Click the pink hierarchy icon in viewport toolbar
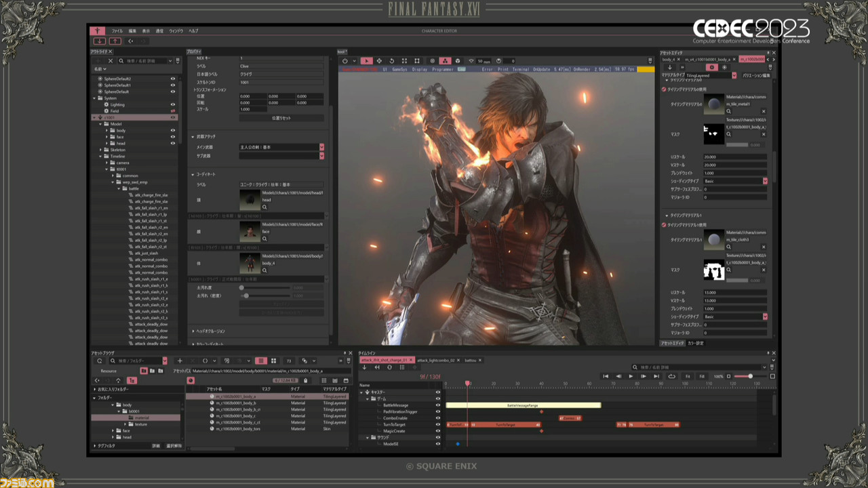868x488 pixels. [444, 61]
